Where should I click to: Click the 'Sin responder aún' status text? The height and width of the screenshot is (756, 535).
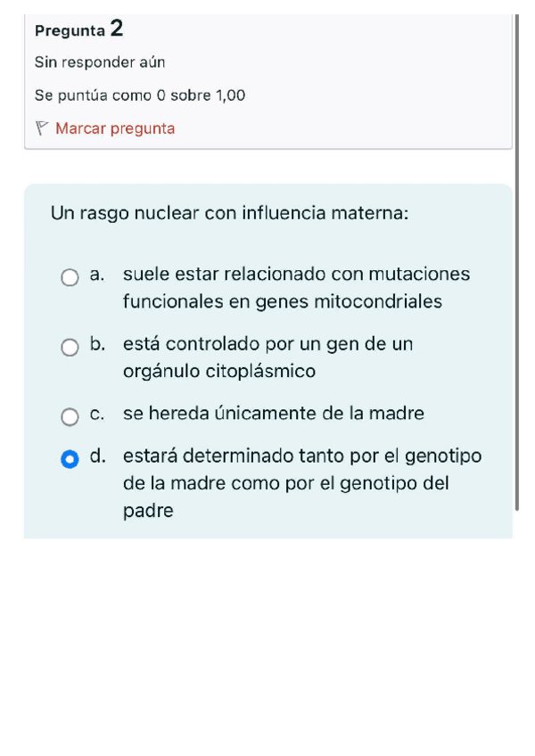pos(100,62)
